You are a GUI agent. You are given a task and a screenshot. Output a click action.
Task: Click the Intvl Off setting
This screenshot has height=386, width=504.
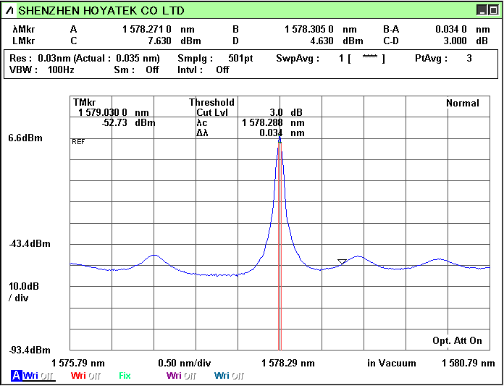tap(203, 70)
